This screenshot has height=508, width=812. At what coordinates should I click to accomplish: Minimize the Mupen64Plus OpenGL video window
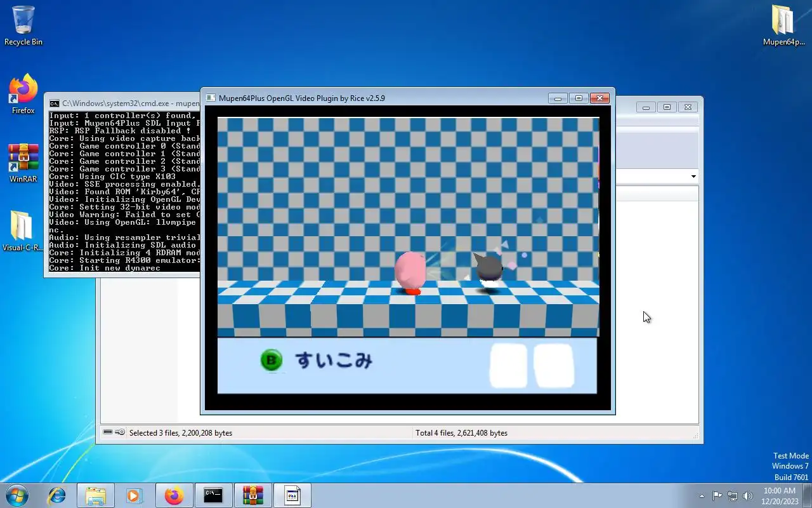point(558,98)
